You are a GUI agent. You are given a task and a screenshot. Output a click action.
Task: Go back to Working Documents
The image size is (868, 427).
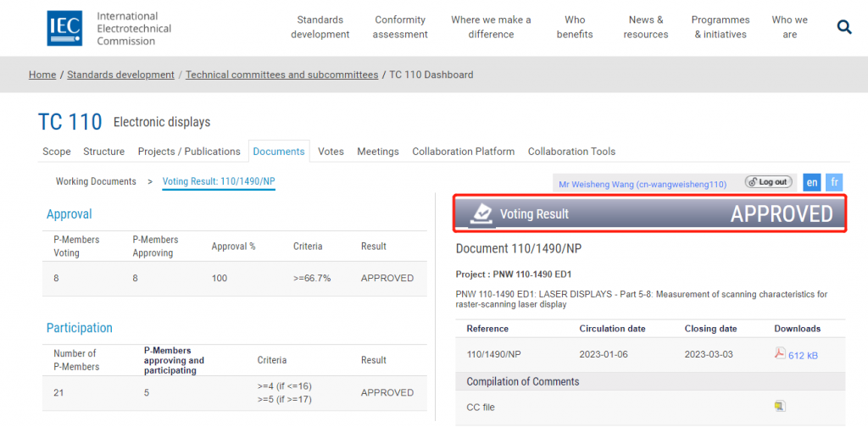pyautogui.click(x=96, y=181)
